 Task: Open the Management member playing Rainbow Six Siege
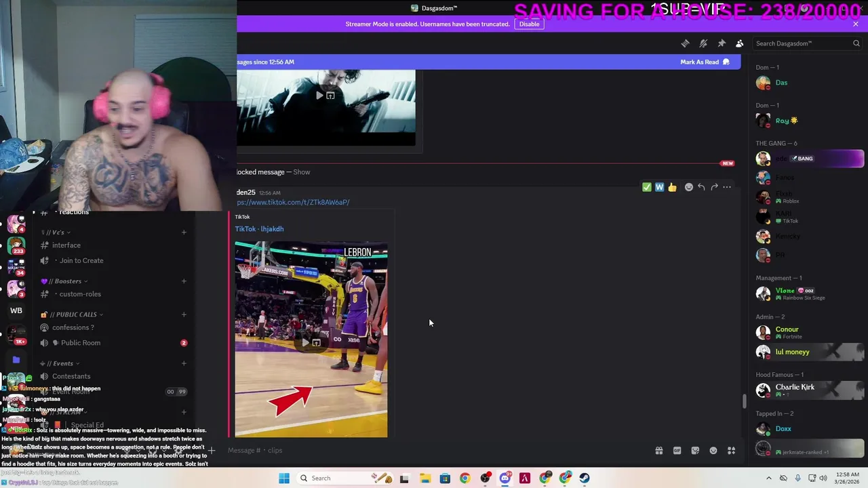(x=810, y=293)
